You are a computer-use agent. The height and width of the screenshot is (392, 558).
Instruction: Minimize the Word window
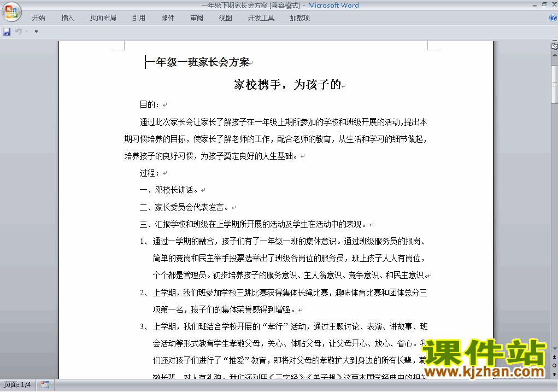[534, 5]
